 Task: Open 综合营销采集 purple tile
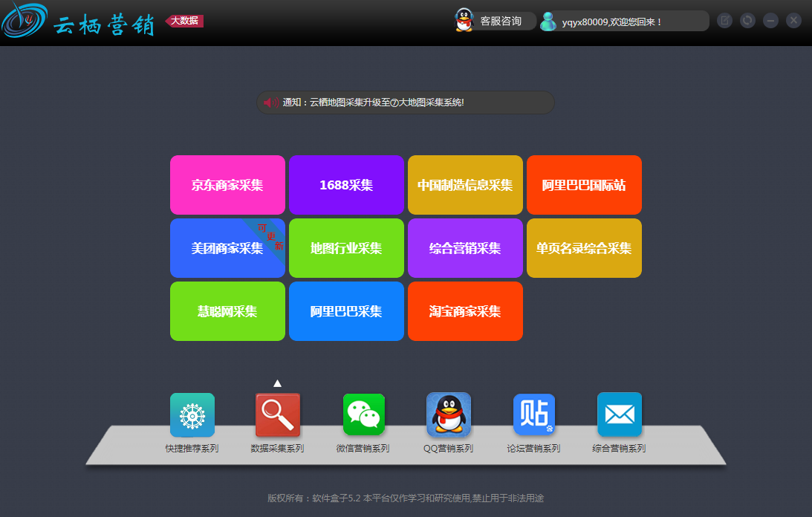click(465, 248)
